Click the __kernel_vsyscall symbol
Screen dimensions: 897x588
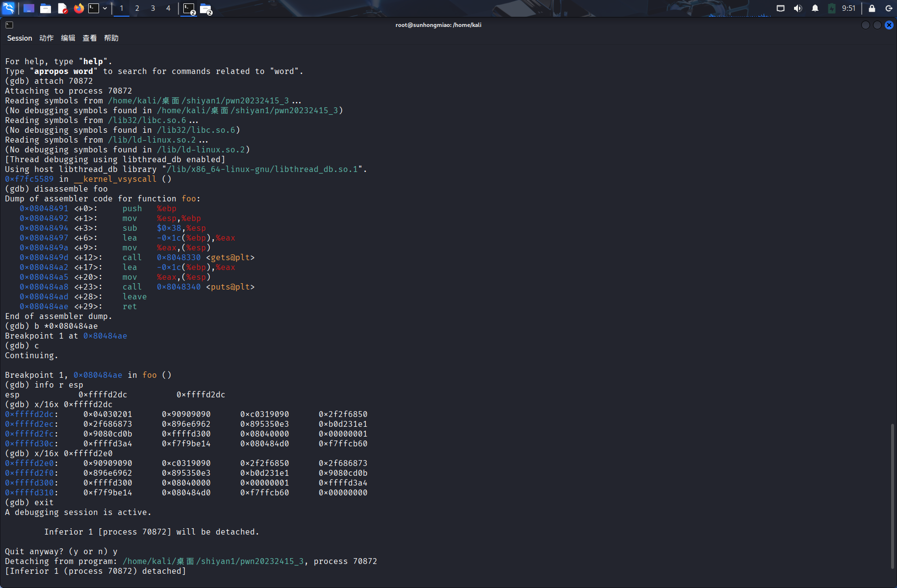coord(115,179)
